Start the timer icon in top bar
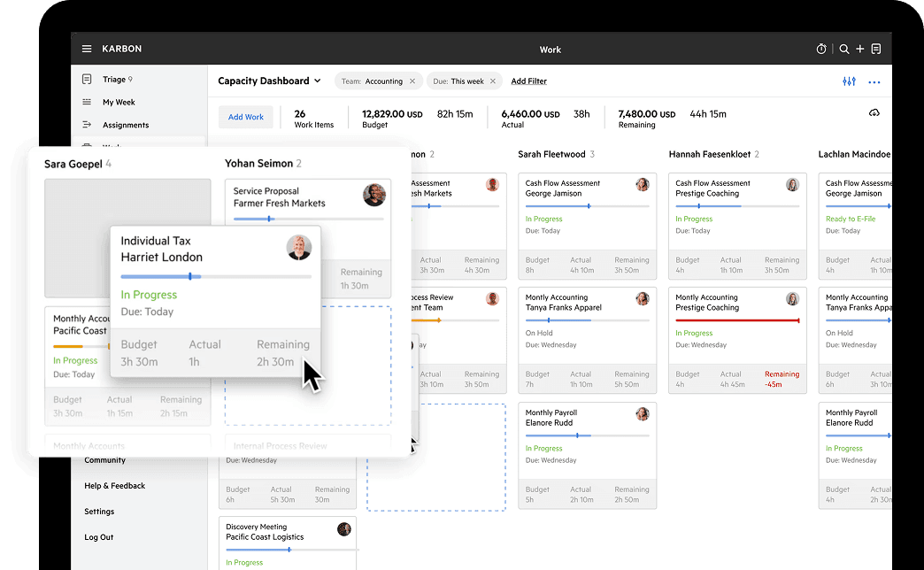 coord(820,49)
